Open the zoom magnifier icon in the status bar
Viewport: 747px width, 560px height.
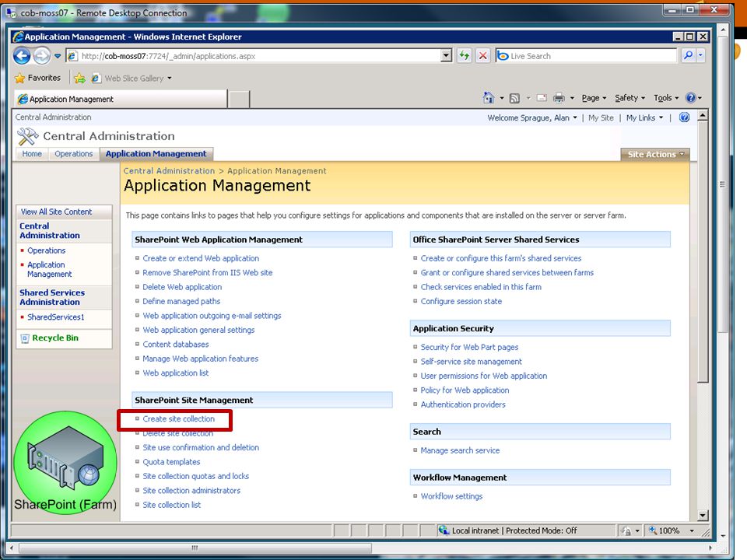pos(653,530)
